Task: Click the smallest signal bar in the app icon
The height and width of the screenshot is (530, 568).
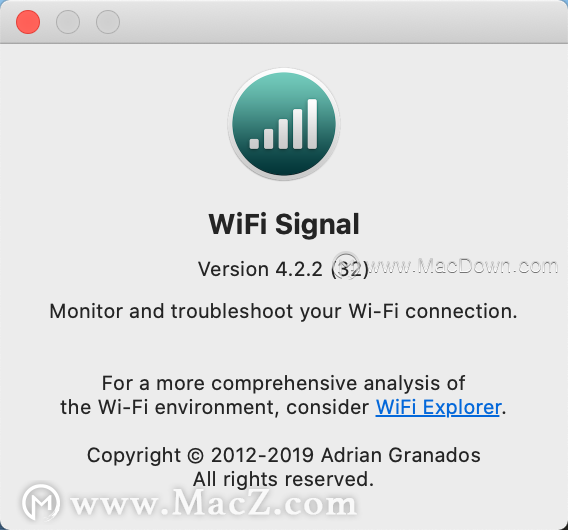Action: 254,143
